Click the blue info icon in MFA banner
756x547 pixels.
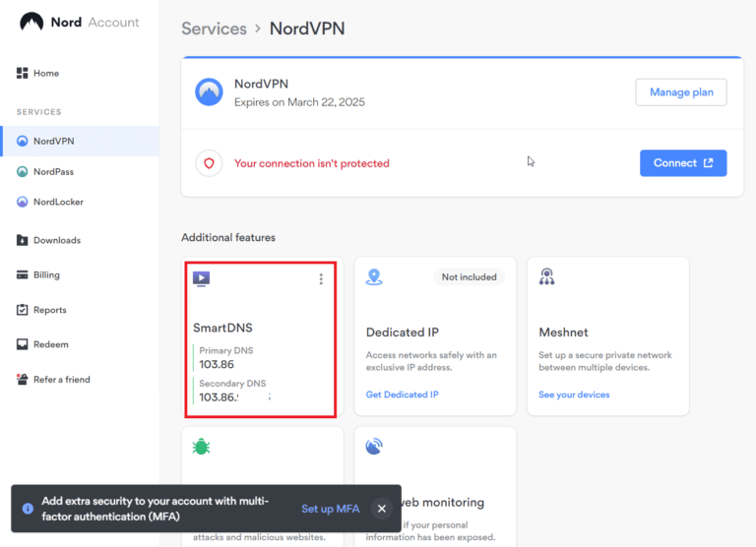coord(28,509)
